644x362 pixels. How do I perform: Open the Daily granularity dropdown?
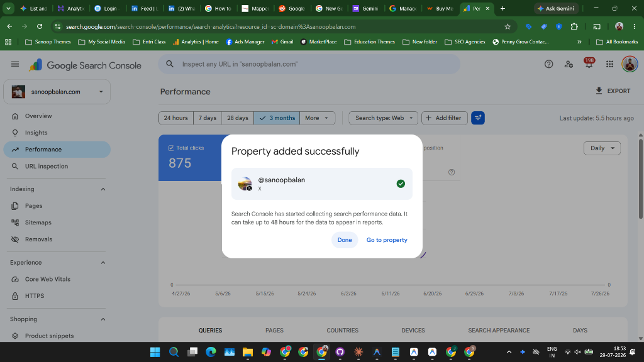point(602,148)
